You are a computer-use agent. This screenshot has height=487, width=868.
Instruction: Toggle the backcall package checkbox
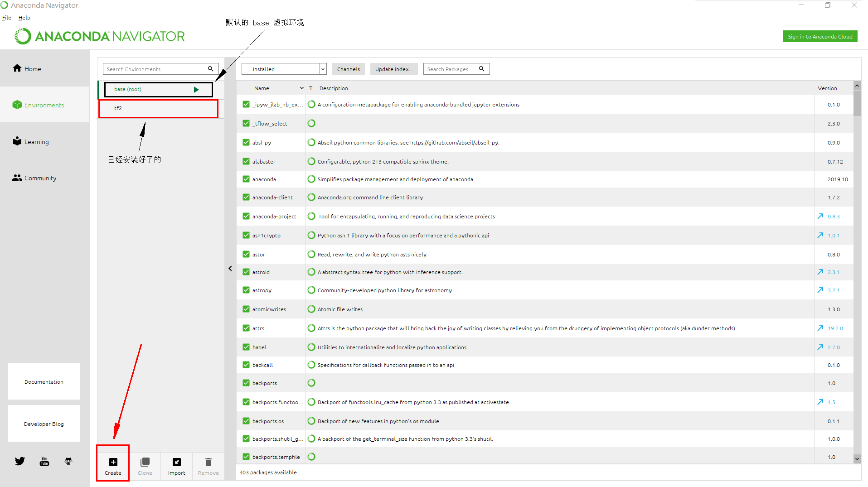pyautogui.click(x=246, y=365)
